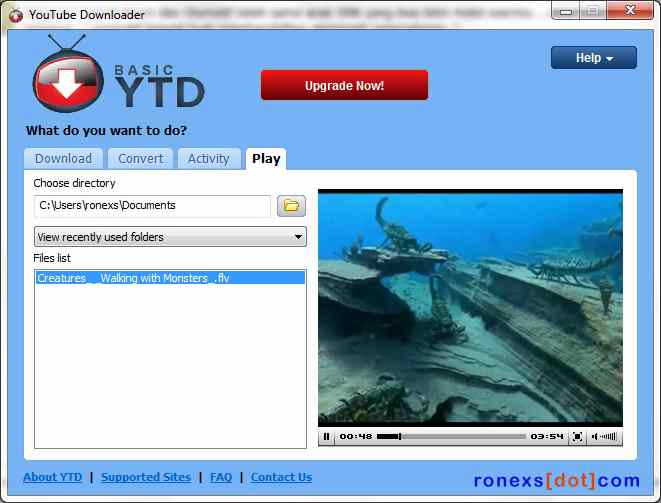Viewport: 661px width, 503px height.
Task: Select Creatures Walking with Monsters .flv file
Action: [x=170, y=278]
